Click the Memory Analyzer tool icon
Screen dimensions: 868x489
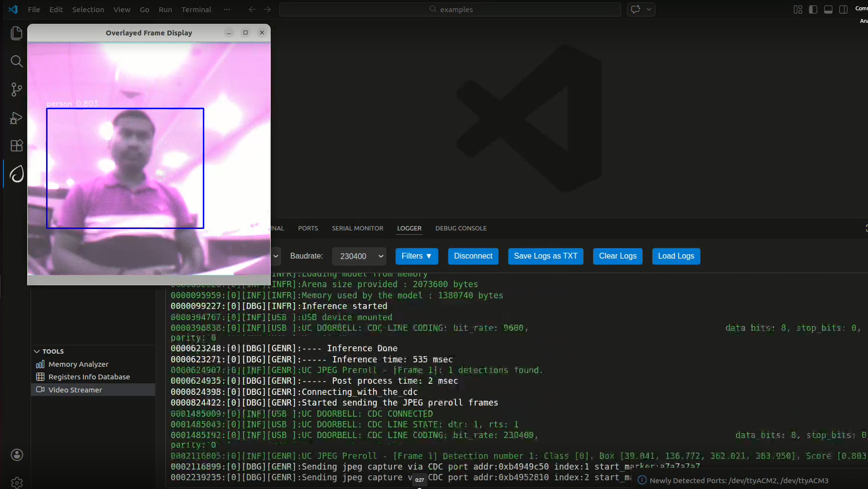click(40, 364)
